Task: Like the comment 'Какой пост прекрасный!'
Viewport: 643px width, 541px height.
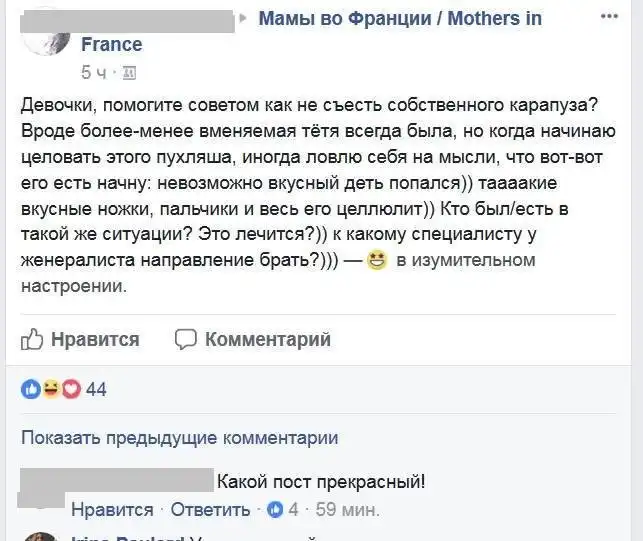Action: click(x=112, y=509)
